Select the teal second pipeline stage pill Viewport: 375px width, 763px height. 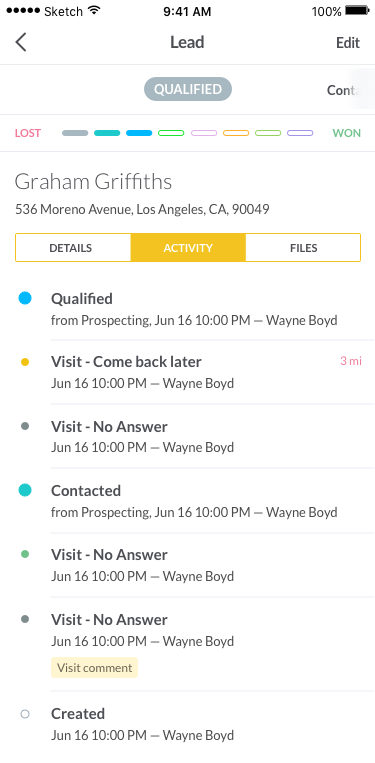click(x=107, y=133)
